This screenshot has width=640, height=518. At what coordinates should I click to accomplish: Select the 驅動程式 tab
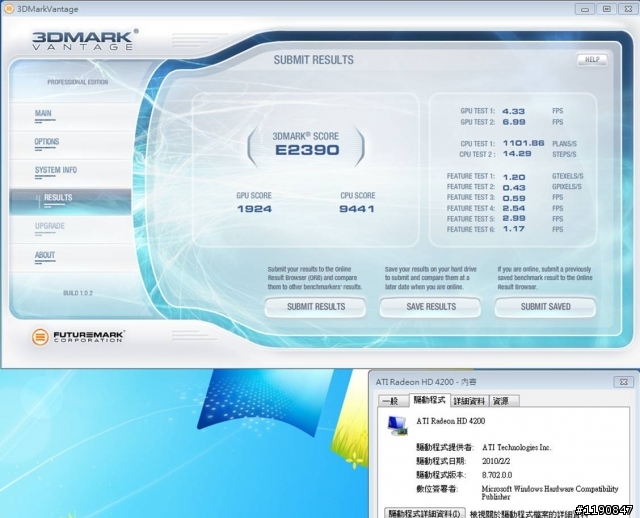click(x=429, y=400)
